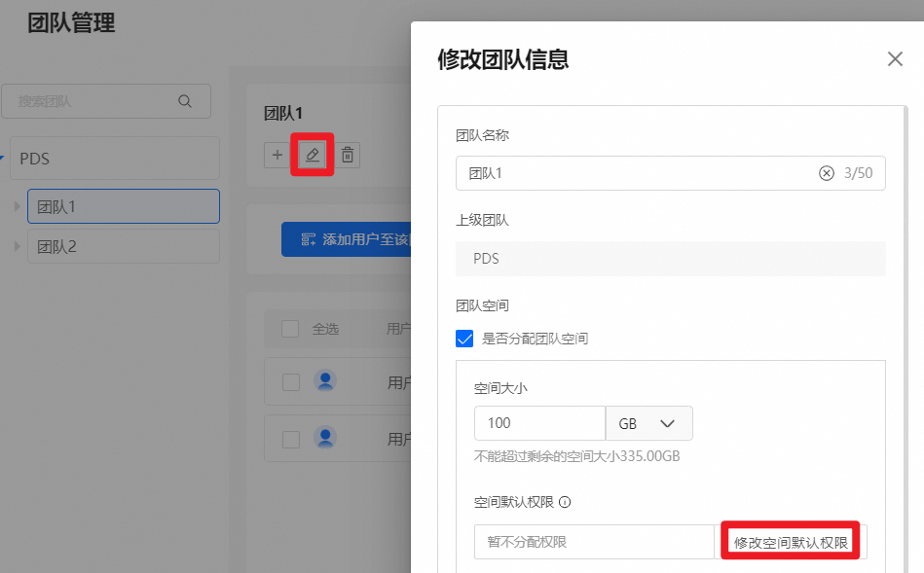Click the 暂不分配权限 permission field

(x=594, y=542)
